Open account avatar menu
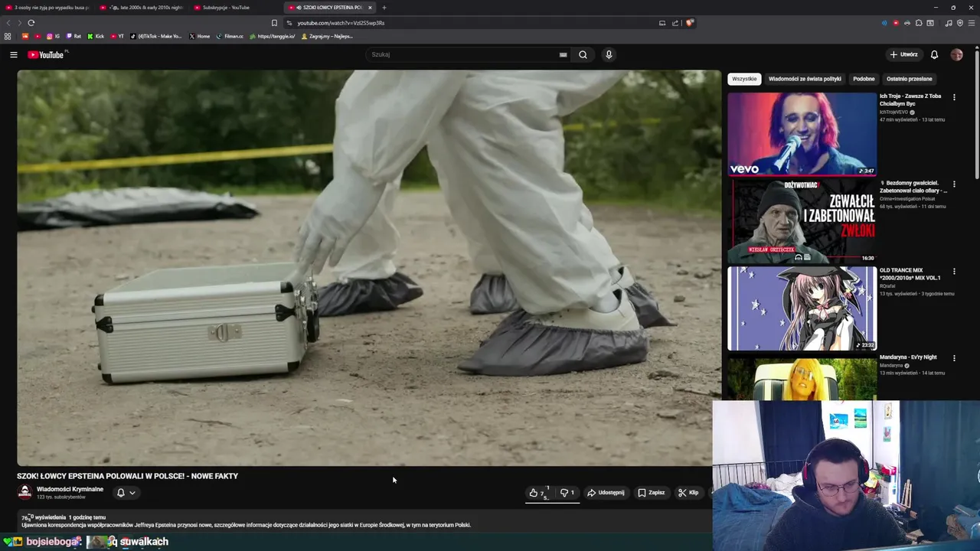Viewport: 980px width, 551px height. click(x=956, y=54)
